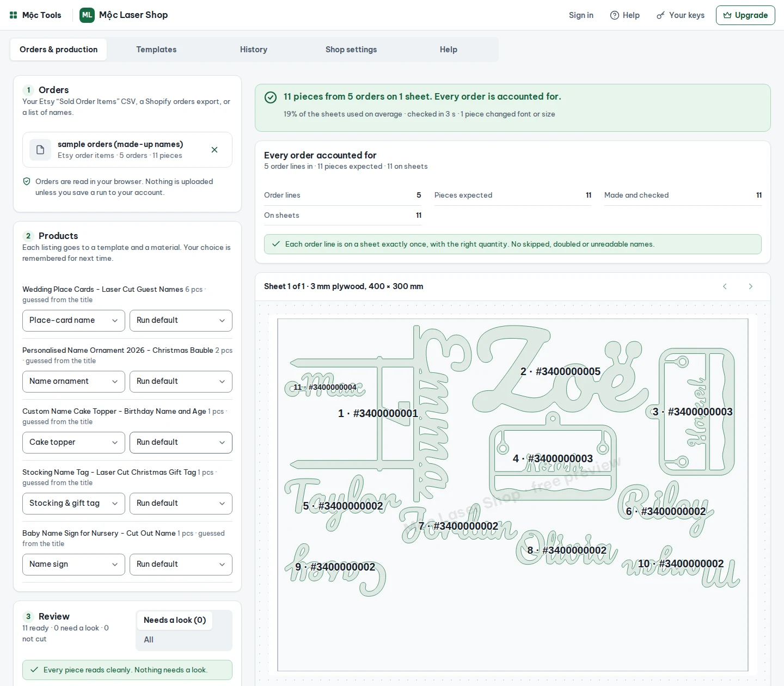Open the Name sign template dropdown
784x686 pixels.
[73, 565]
